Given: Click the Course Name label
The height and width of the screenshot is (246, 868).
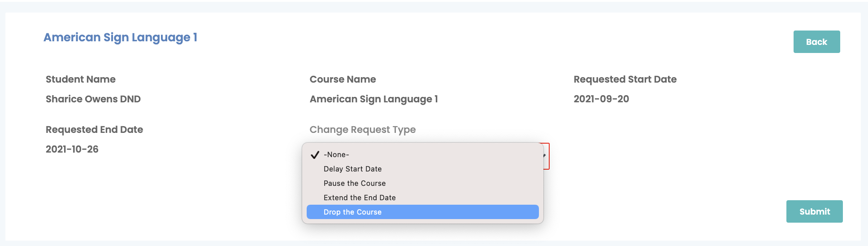Looking at the screenshot, I should coord(343,79).
